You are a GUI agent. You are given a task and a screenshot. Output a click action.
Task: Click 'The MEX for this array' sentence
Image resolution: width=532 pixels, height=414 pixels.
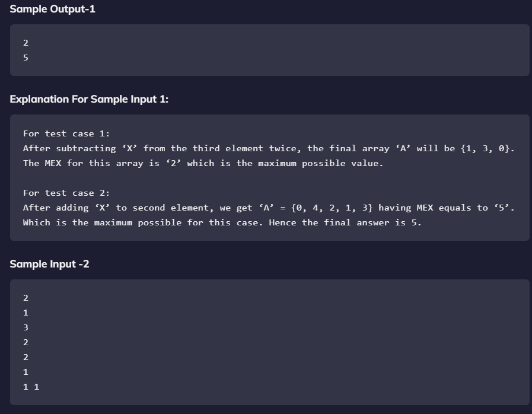[x=203, y=163]
